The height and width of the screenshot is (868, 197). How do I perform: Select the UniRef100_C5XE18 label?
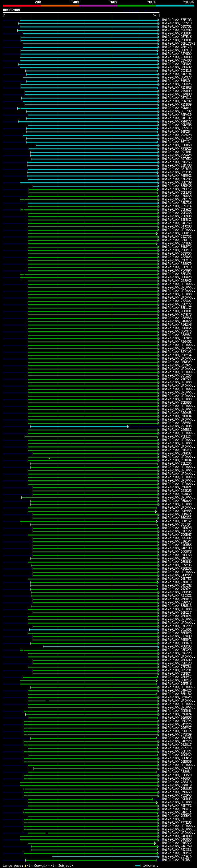177,71
